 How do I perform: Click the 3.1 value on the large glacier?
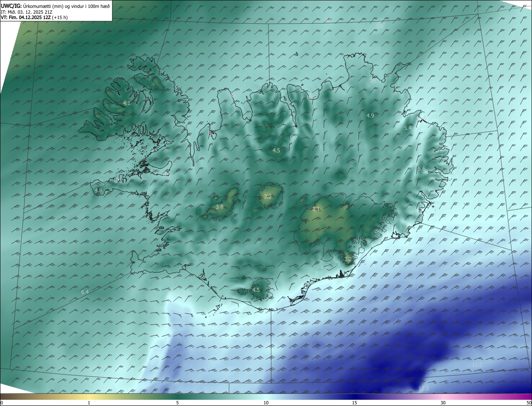point(316,209)
